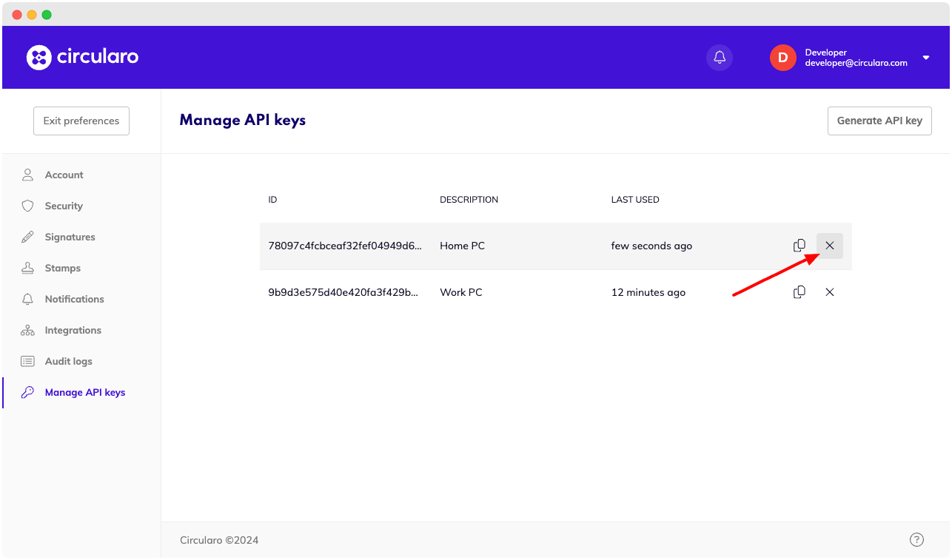Go to the Stamps section
952x560 pixels.
(x=63, y=268)
